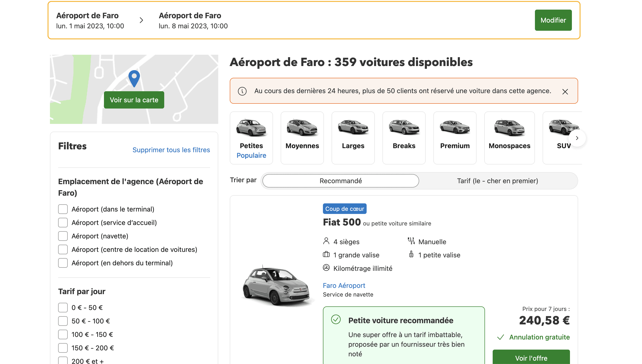Select the Premium car category
Viewport: 642px width, 364px height.
point(454,138)
